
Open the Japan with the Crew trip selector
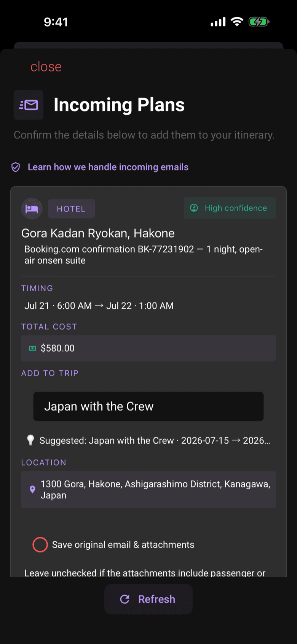coord(148,406)
